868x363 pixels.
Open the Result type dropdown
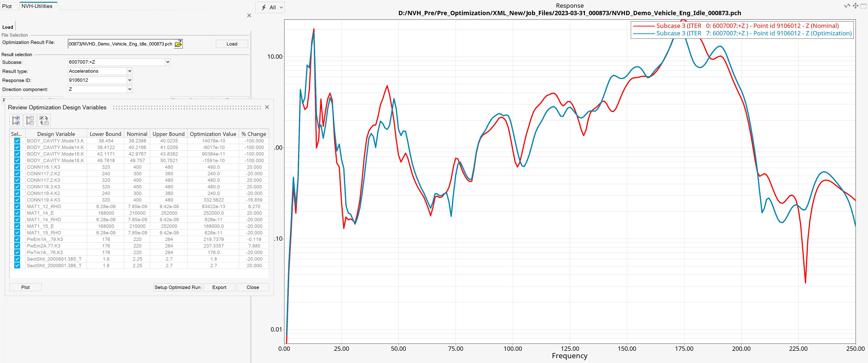129,71
